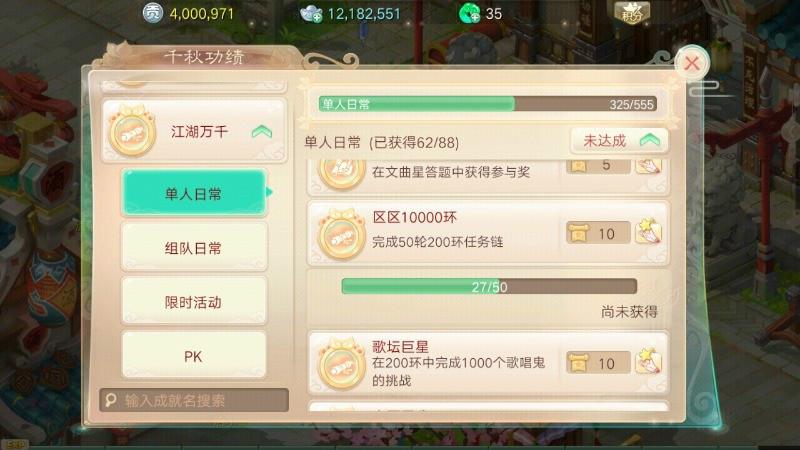Click the 27/50 progress bar
Image resolution: width=800 pixels, height=450 pixels.
[489, 286]
